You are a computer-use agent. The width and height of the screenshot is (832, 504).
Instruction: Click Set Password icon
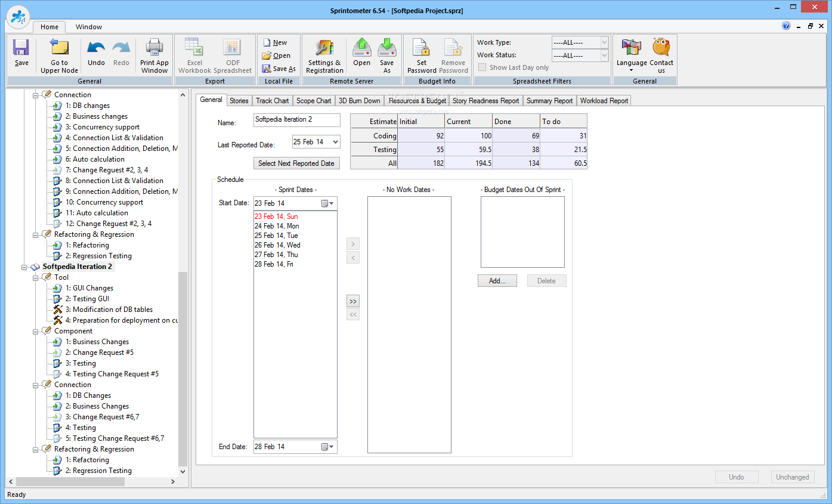coord(422,48)
